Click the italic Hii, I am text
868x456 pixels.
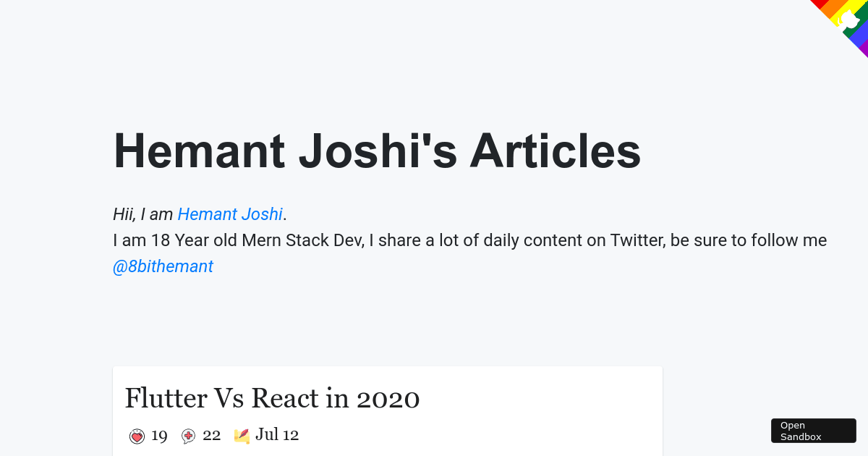143,214
